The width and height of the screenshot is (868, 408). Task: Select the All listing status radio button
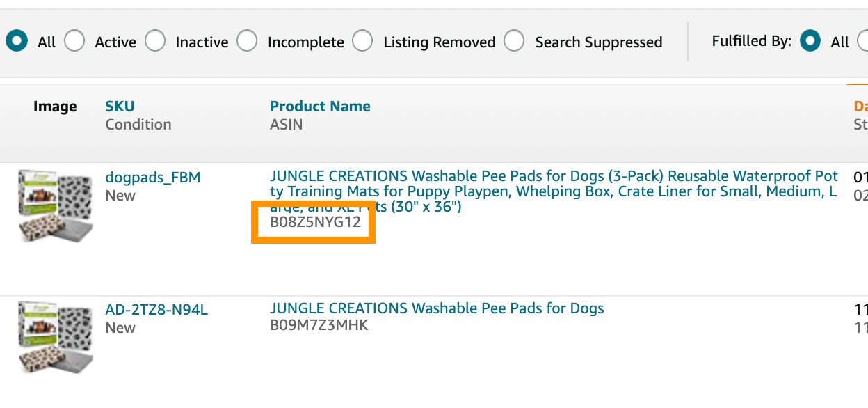point(16,41)
